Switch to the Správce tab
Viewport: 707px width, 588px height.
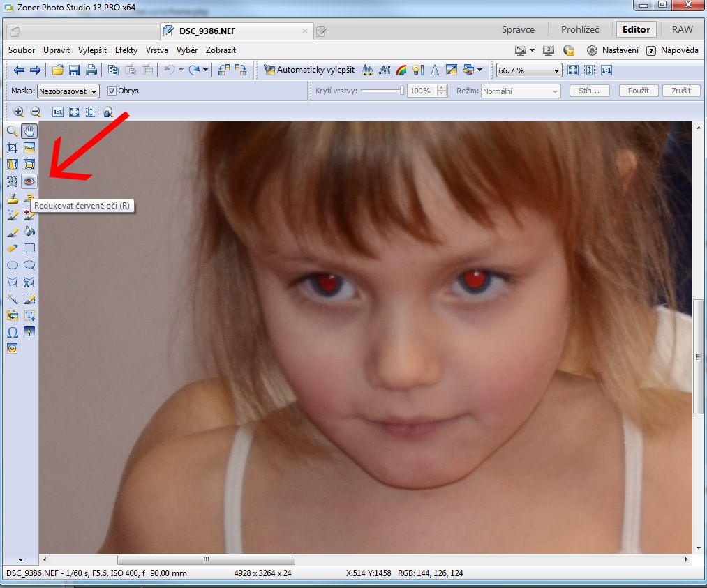518,29
